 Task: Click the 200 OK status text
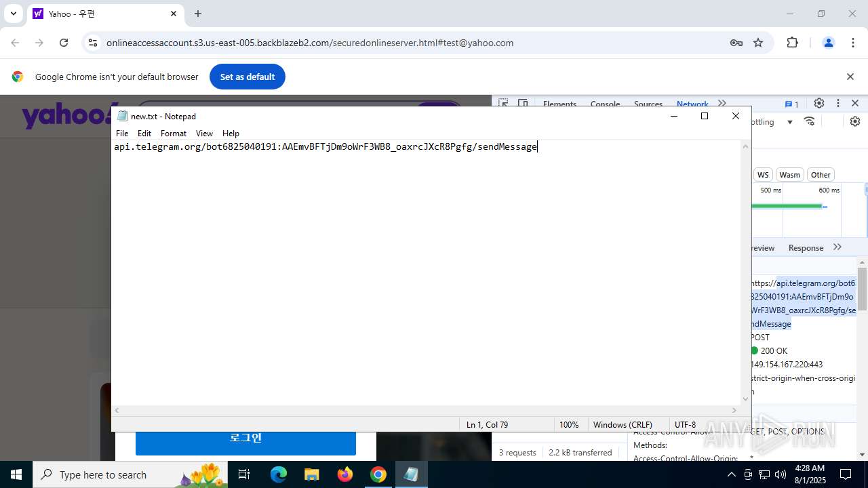[774, 351]
